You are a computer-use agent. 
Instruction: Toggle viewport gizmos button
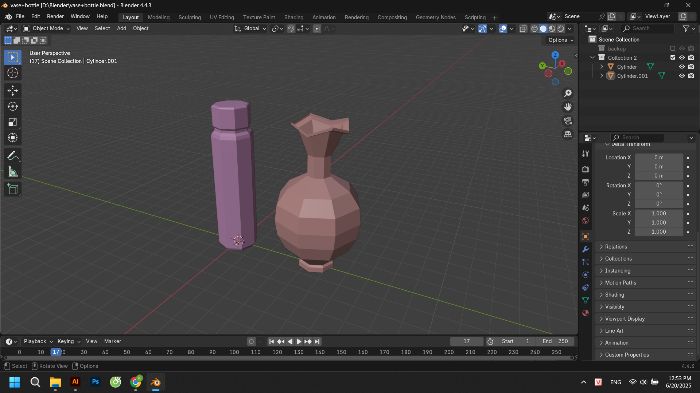coord(483,29)
